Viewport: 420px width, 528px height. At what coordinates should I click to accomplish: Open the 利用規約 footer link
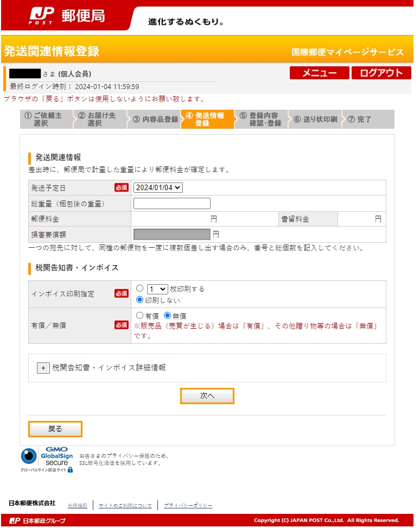pyautogui.click(x=77, y=505)
